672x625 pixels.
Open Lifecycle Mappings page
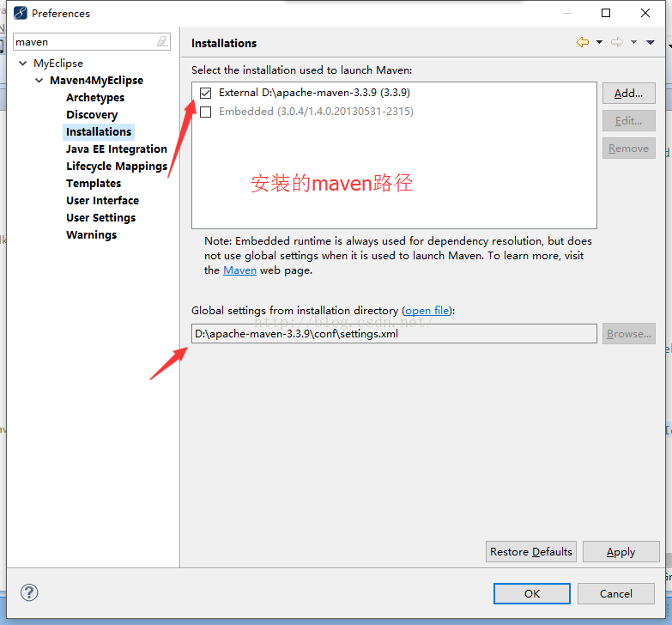click(117, 167)
